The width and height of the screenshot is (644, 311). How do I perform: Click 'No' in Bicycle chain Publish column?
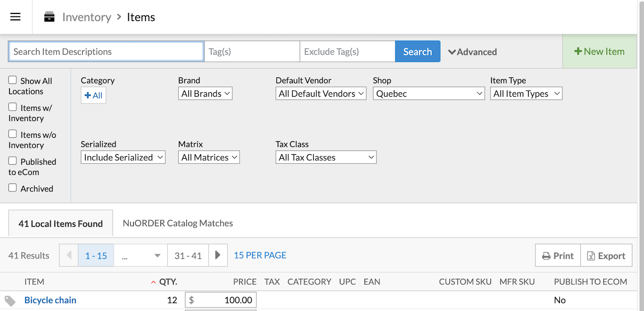point(560,300)
